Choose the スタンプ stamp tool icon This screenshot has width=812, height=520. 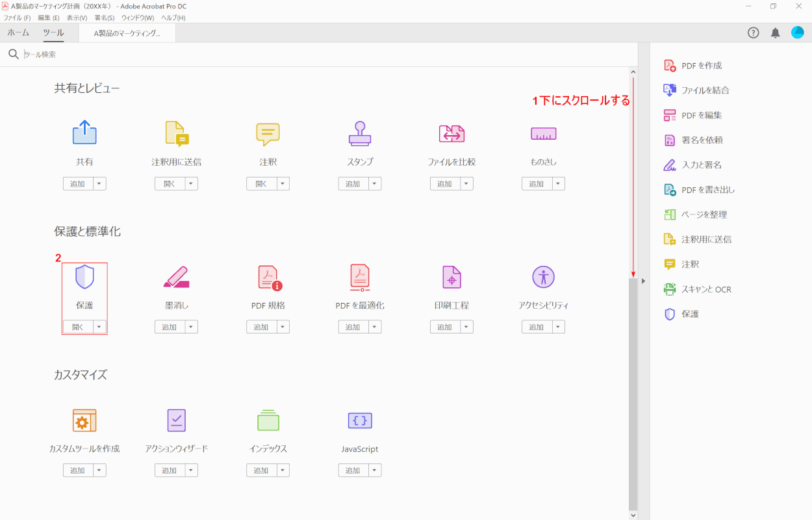[x=360, y=133]
